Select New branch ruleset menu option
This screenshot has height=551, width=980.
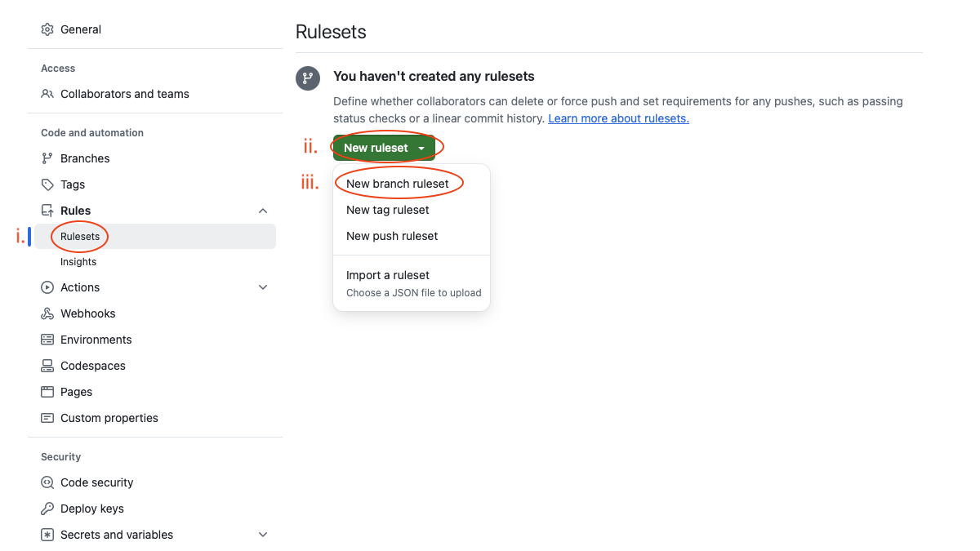tap(398, 184)
